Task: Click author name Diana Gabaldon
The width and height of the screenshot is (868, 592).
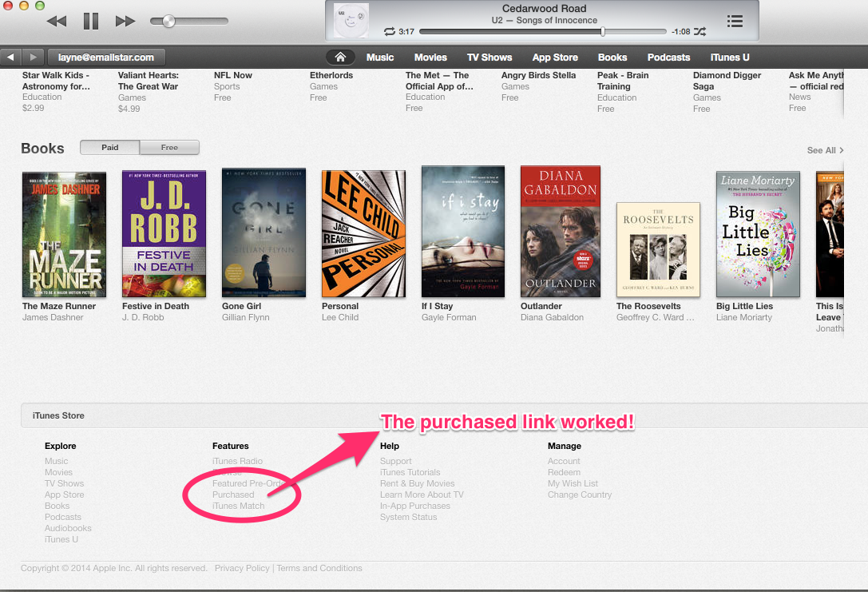Action: click(x=552, y=317)
